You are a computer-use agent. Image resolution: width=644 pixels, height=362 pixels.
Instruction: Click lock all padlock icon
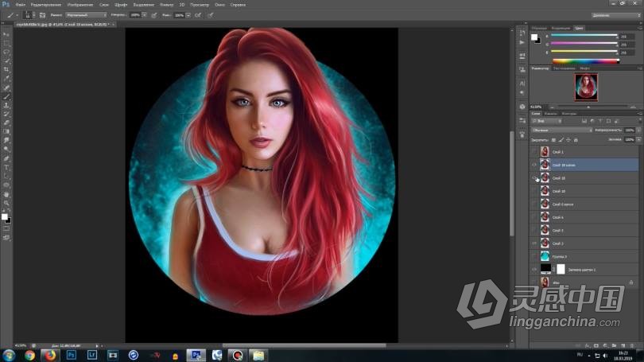pos(576,140)
